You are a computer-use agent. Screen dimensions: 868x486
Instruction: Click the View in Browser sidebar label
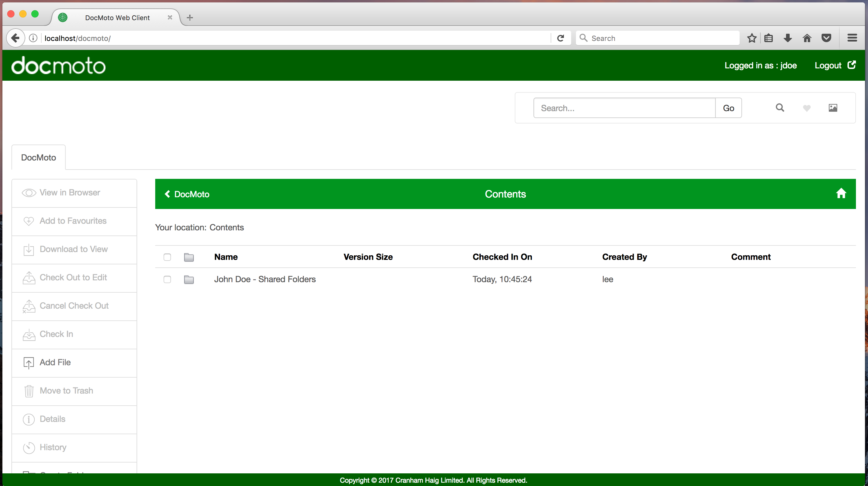pyautogui.click(x=70, y=192)
